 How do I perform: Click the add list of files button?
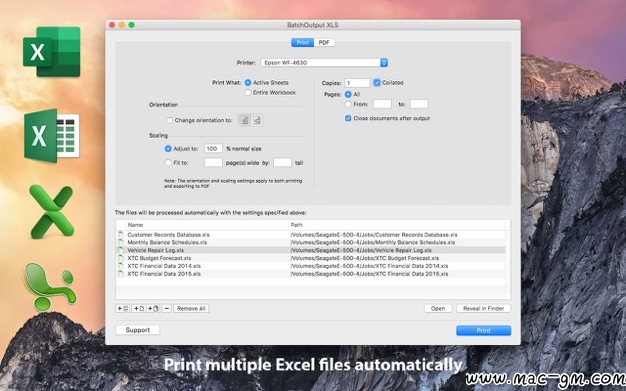[122, 308]
